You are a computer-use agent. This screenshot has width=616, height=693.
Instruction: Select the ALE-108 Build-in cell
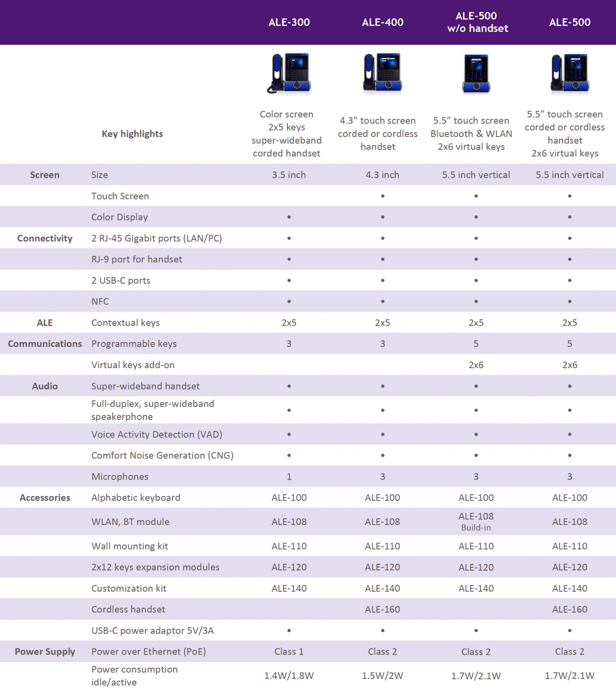click(476, 522)
